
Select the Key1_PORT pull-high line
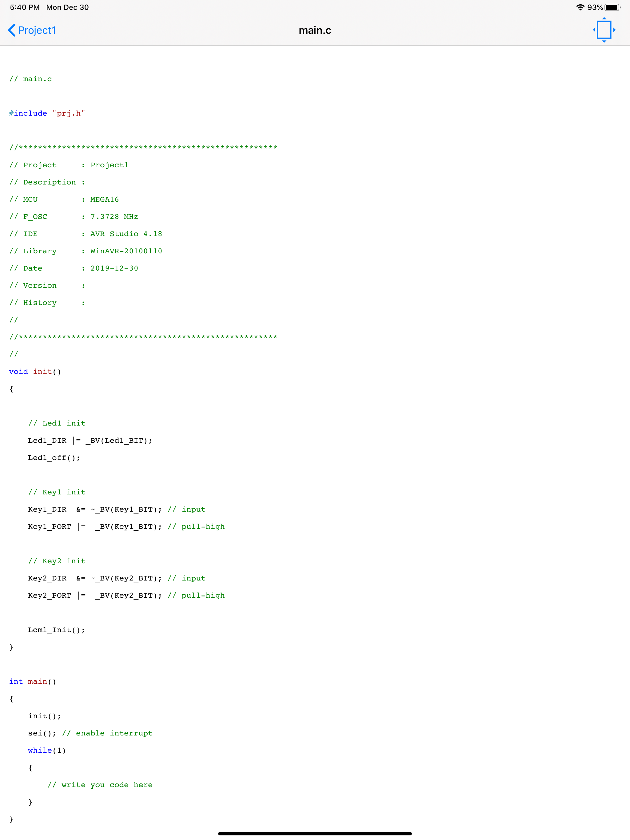point(126,526)
